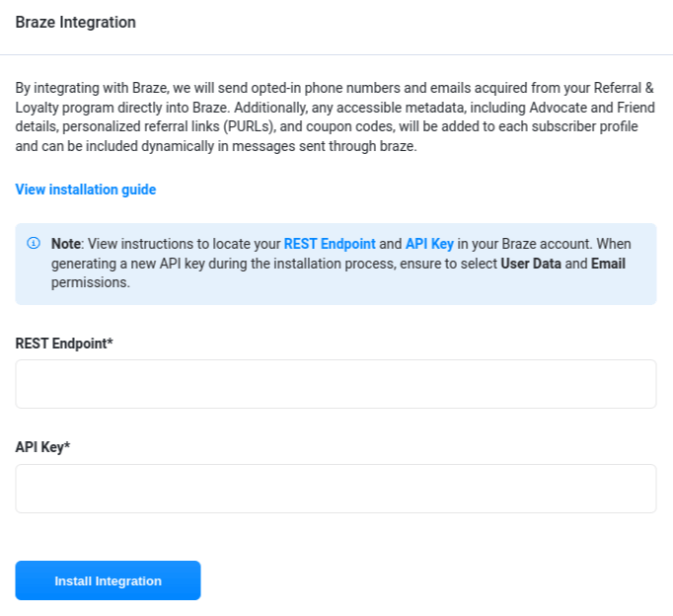Click the bold Note word in the banner
This screenshot has width=673, height=616.
[x=65, y=244]
